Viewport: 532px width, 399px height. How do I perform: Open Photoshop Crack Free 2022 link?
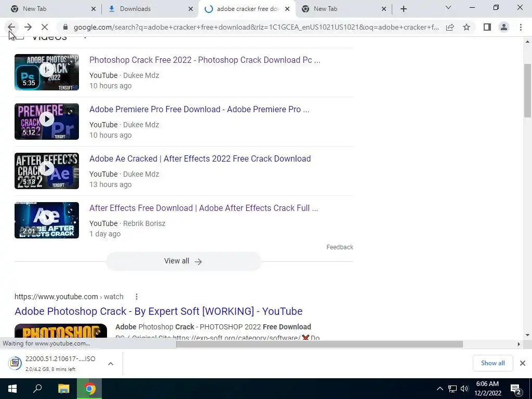pyautogui.click(x=205, y=60)
